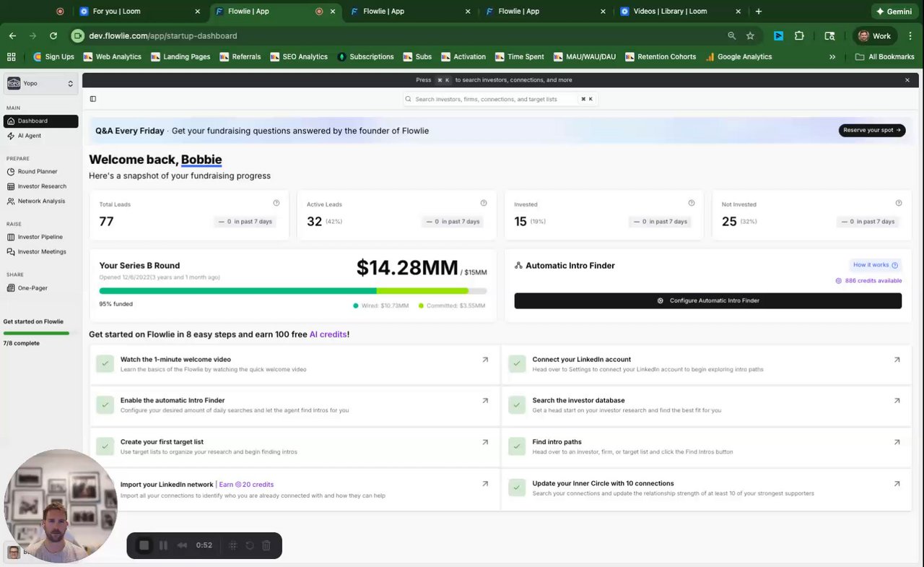The width and height of the screenshot is (924, 567).
Task: Expand the Yopo workspace switcher
Action: point(40,84)
